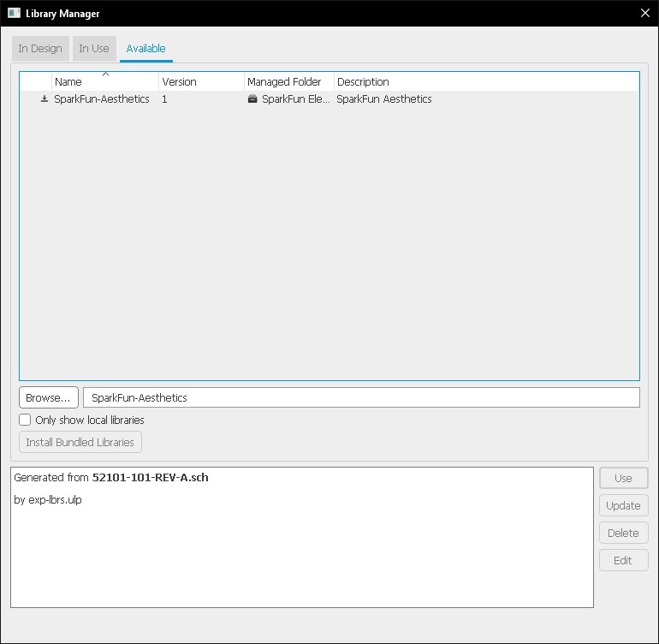Click the Version column header
This screenshot has width=659, height=644.
coord(201,81)
